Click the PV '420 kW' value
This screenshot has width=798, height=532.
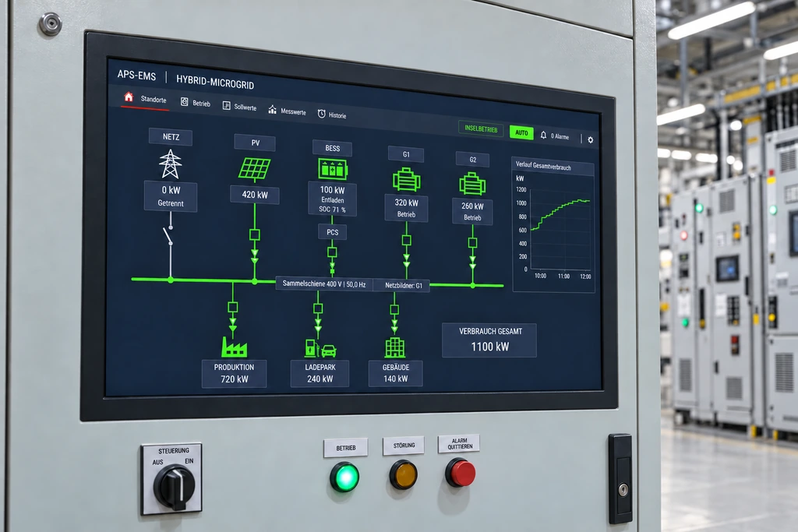[x=255, y=195]
